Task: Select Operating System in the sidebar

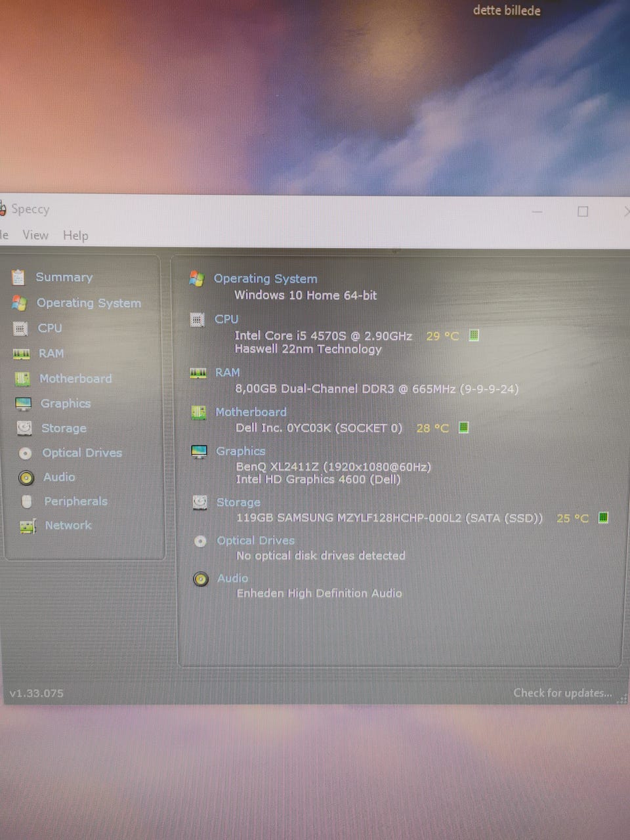Action: [x=89, y=303]
